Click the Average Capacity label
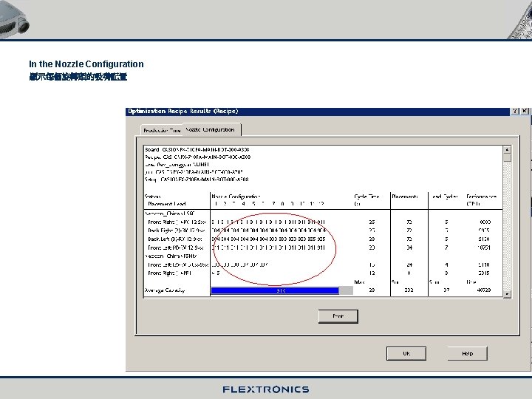 [x=165, y=290]
